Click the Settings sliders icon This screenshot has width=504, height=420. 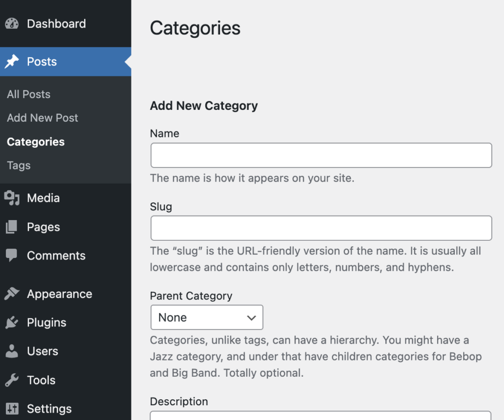(x=12, y=409)
